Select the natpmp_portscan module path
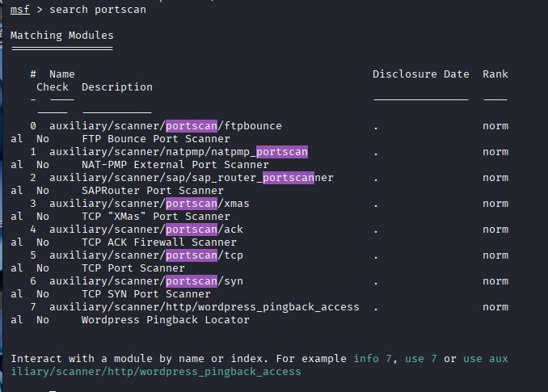This screenshot has height=392, width=548. (178, 152)
